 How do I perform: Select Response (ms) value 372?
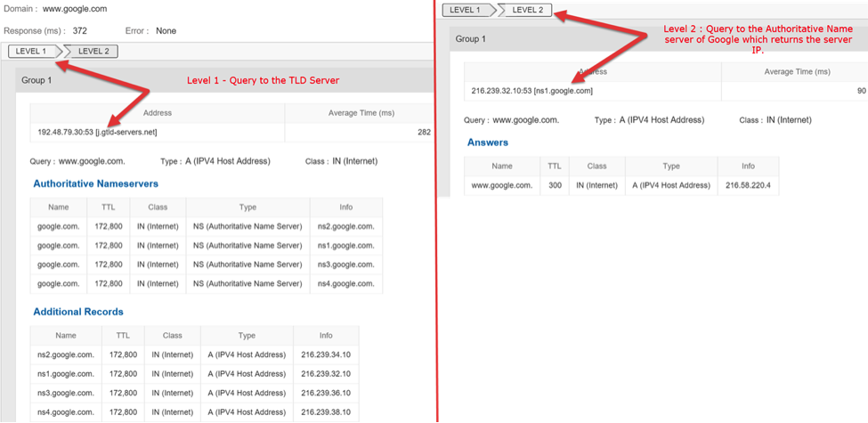[x=80, y=31]
